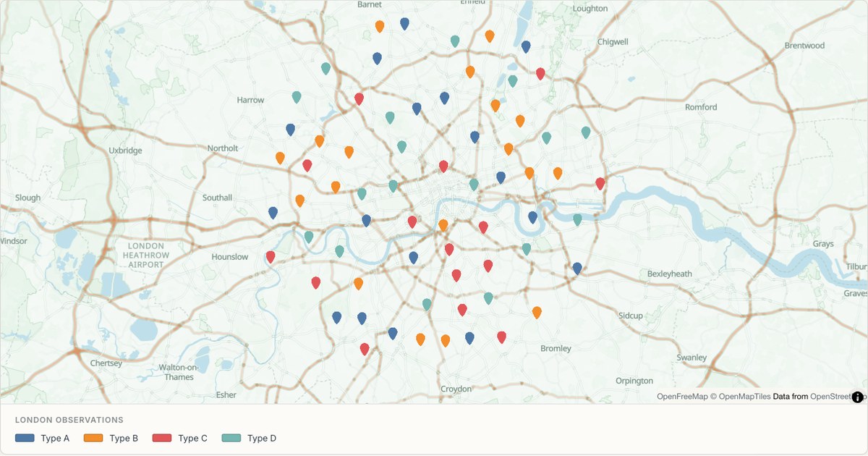Click the Grays place label
Screen dimensions: 868x456
point(823,244)
